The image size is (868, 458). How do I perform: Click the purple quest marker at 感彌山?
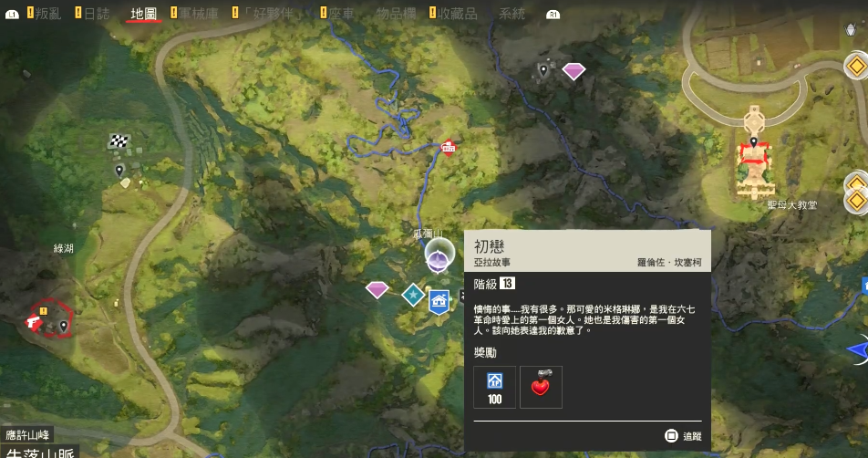click(x=438, y=260)
